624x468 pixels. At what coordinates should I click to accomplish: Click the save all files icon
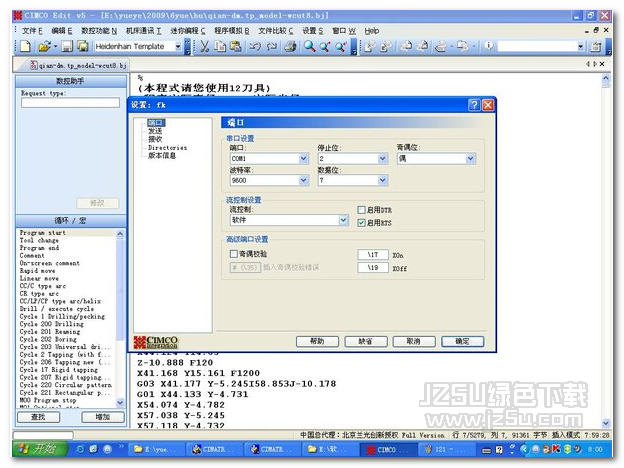click(x=83, y=47)
